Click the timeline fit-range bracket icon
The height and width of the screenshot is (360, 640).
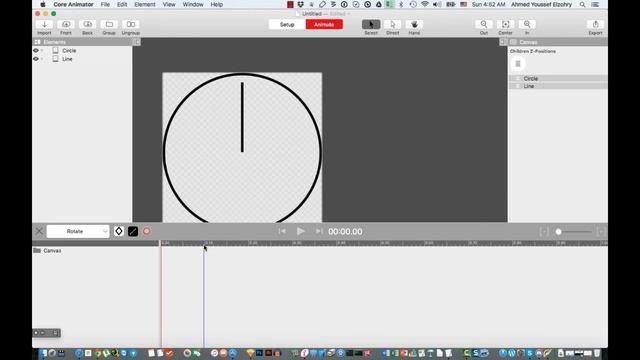[x=543, y=232]
